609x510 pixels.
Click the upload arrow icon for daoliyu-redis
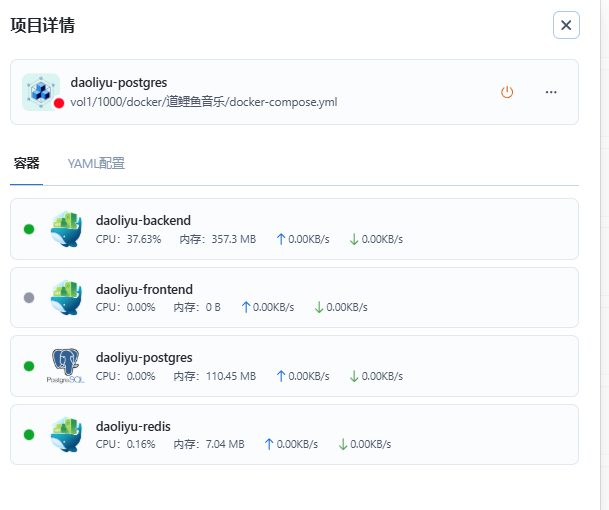click(x=269, y=444)
